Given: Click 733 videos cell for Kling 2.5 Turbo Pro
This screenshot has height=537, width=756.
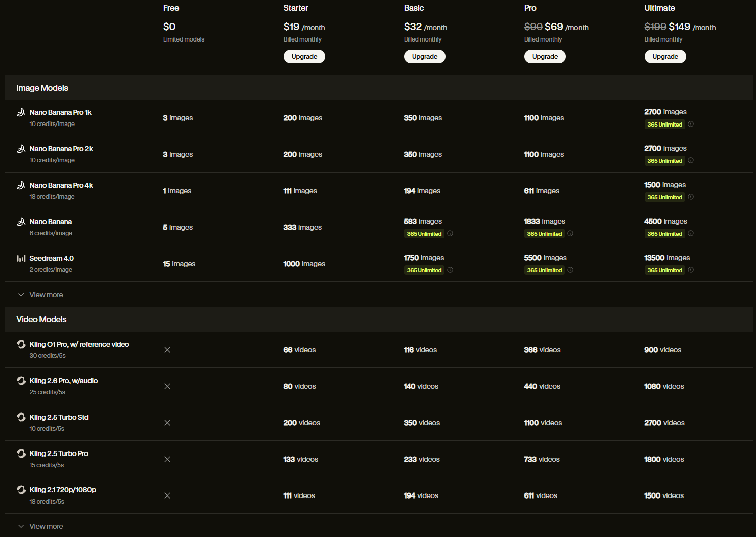Looking at the screenshot, I should (x=542, y=459).
